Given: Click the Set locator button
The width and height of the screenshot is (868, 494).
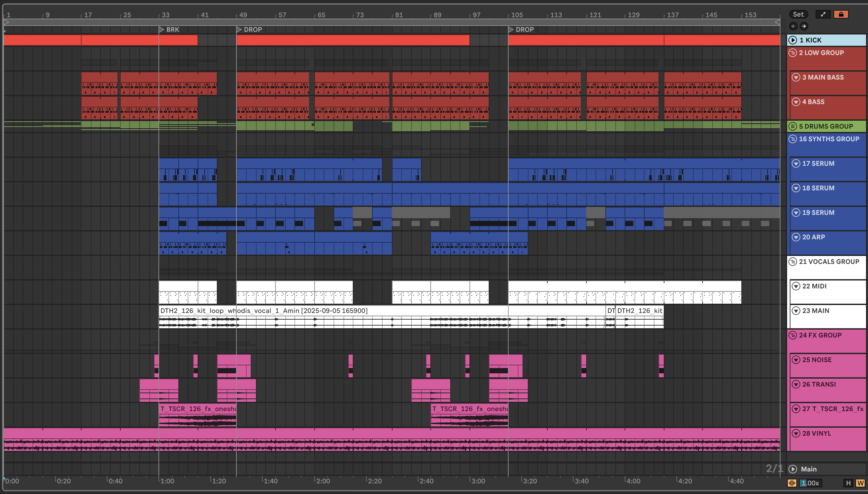Looking at the screenshot, I should tap(798, 14).
